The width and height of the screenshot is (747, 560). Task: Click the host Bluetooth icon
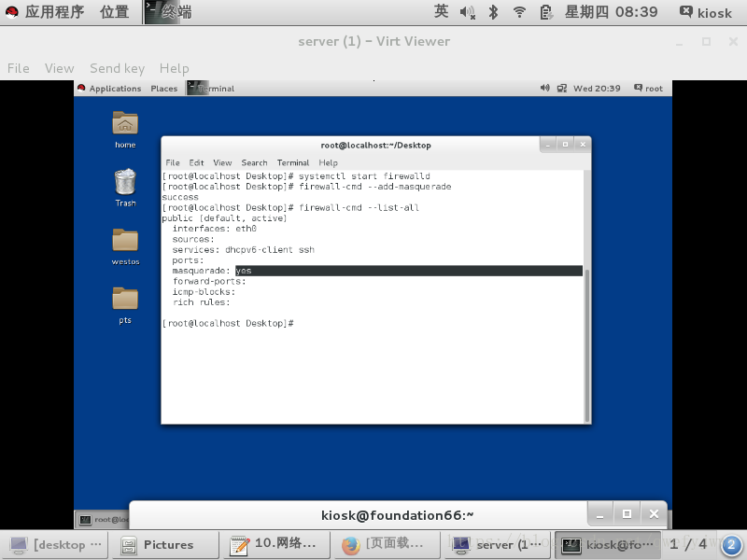click(494, 12)
